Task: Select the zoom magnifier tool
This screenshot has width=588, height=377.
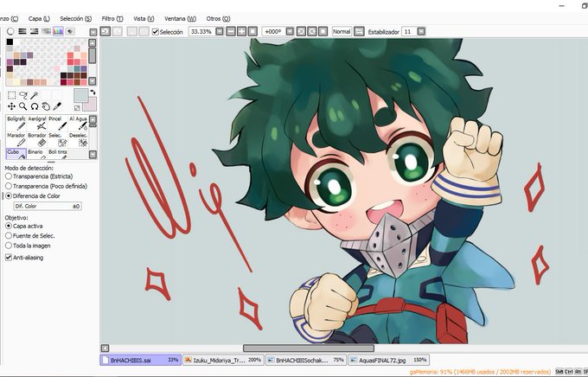Action: [23, 106]
